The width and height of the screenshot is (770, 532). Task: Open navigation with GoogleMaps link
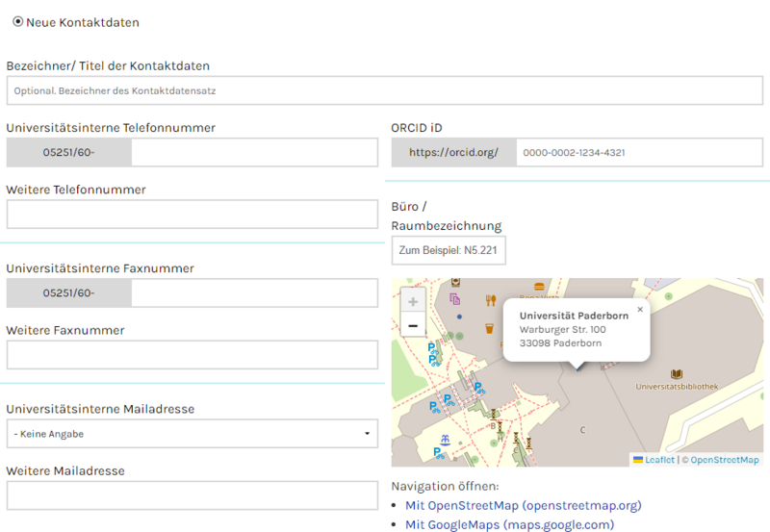pyautogui.click(x=509, y=524)
